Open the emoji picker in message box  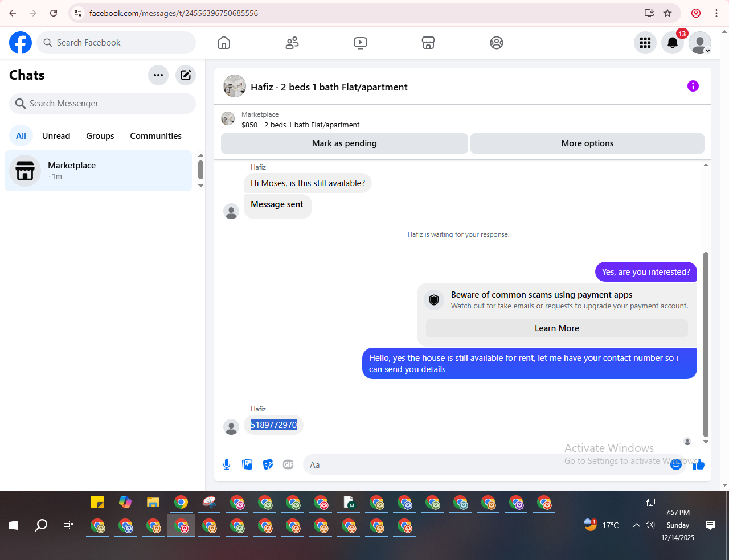pyautogui.click(x=676, y=464)
